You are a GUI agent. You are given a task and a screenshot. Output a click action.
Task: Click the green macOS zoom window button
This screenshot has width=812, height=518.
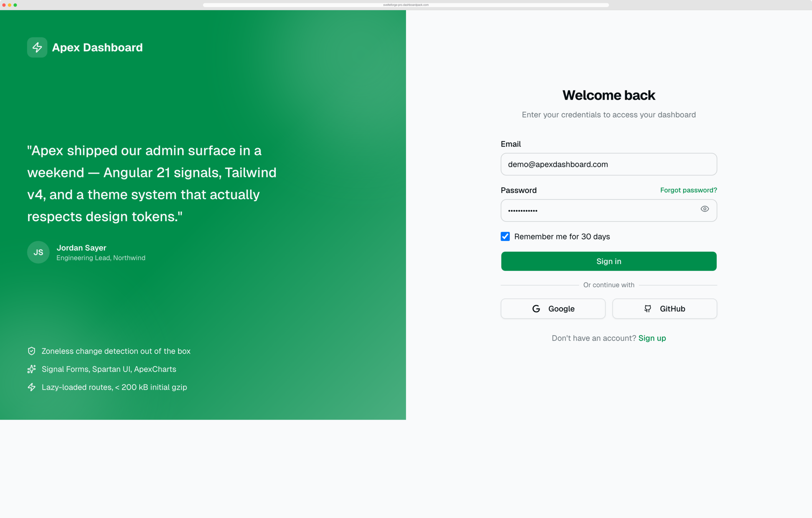(15, 5)
